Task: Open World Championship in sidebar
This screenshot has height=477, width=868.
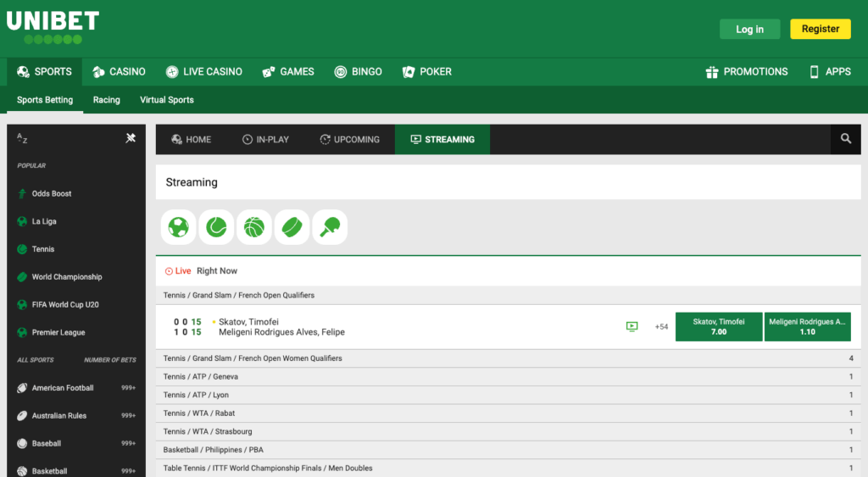Action: pyautogui.click(x=67, y=277)
